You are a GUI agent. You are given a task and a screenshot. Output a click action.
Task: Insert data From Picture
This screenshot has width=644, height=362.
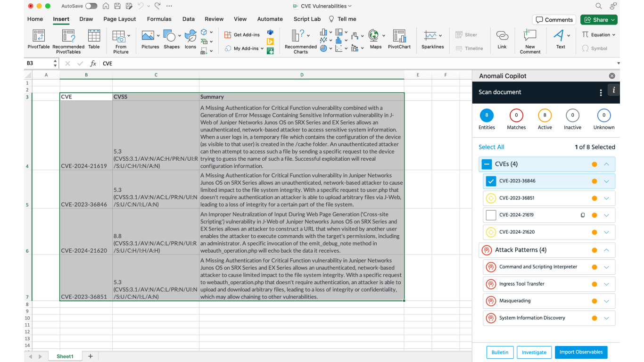click(121, 41)
